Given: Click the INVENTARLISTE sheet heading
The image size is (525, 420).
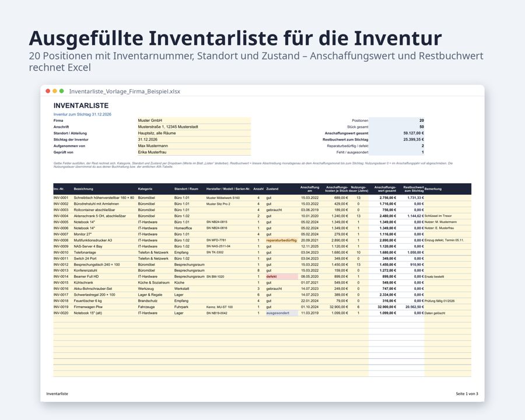Looking at the screenshot, I should tap(81, 106).
